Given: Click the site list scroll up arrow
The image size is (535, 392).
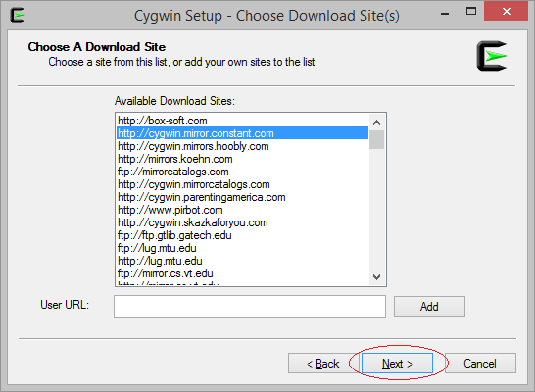Looking at the screenshot, I should (x=376, y=122).
